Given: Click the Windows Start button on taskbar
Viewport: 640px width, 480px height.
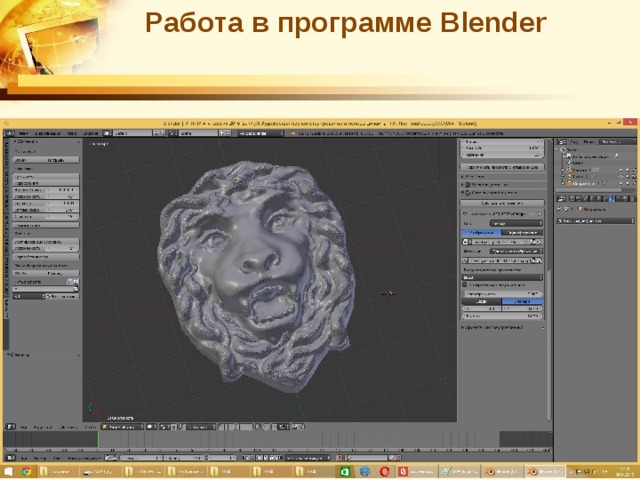Looking at the screenshot, I should pyautogui.click(x=9, y=472).
